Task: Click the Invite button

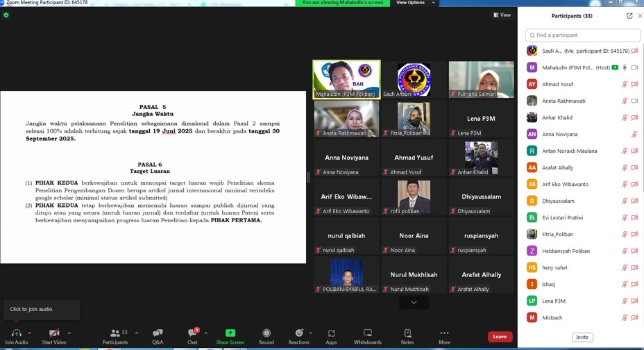Action: coord(582,337)
